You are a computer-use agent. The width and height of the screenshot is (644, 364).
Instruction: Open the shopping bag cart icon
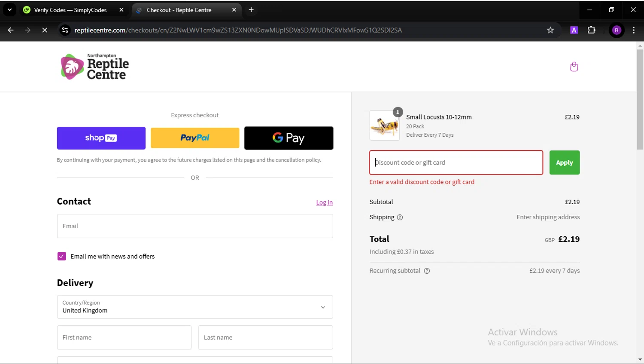(574, 67)
